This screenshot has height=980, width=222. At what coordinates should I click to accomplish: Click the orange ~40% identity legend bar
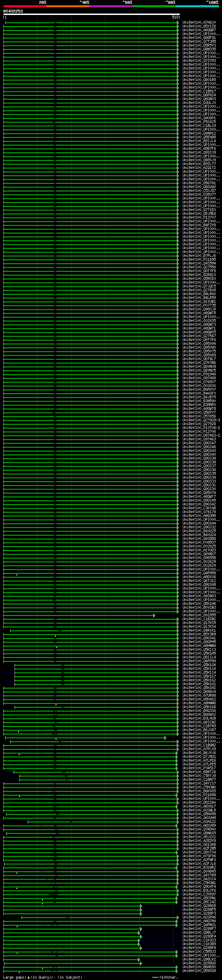pos(68,6)
